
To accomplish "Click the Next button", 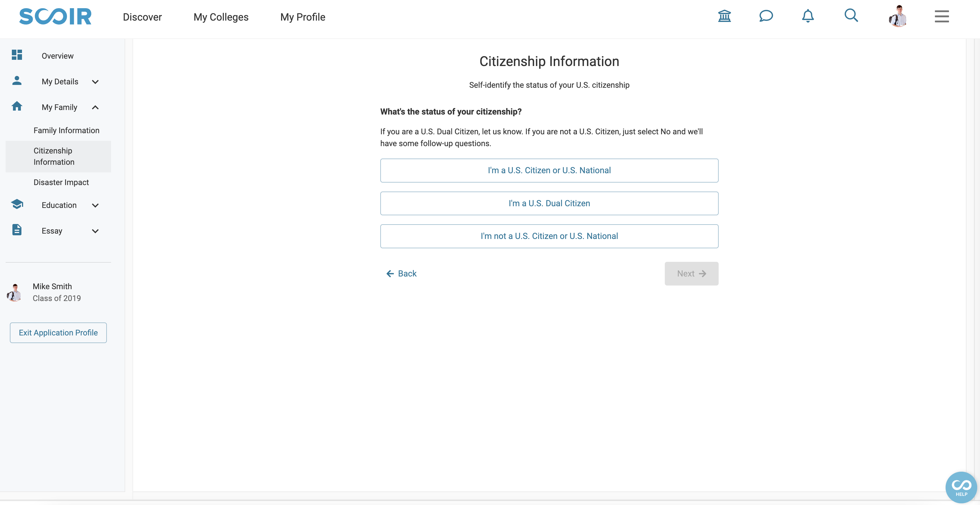I will point(691,274).
